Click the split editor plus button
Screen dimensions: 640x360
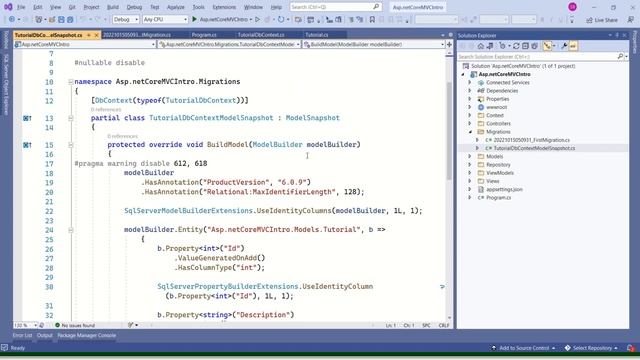449,44
